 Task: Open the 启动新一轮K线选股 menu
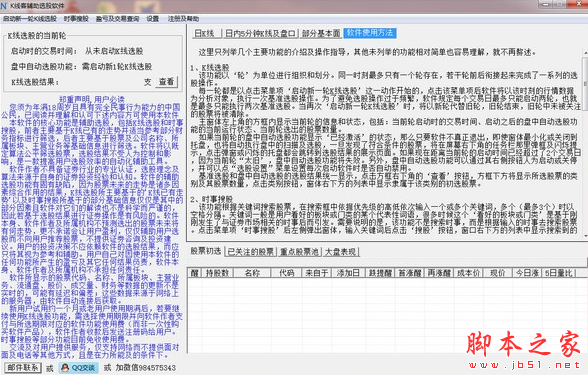pyautogui.click(x=30, y=19)
